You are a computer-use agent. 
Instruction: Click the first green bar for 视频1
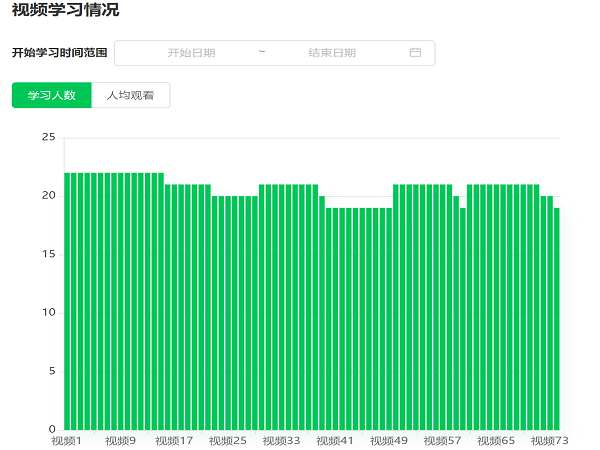(67, 302)
